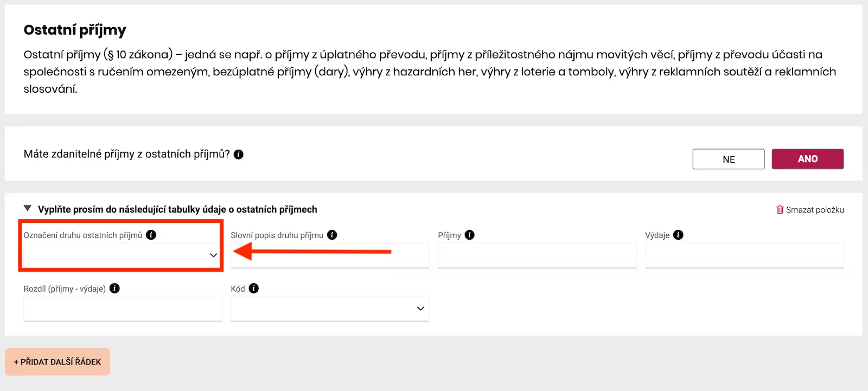Click the 'Ostatní příjmy' section heading

(x=74, y=30)
